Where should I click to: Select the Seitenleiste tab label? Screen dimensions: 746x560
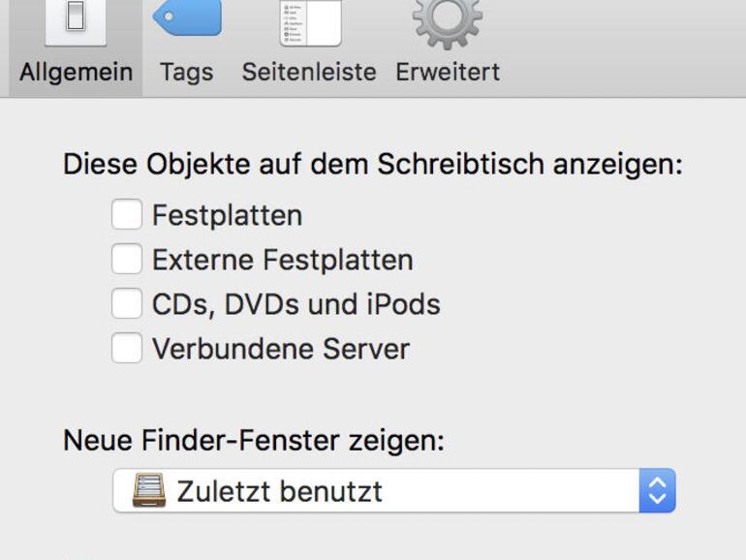point(310,72)
